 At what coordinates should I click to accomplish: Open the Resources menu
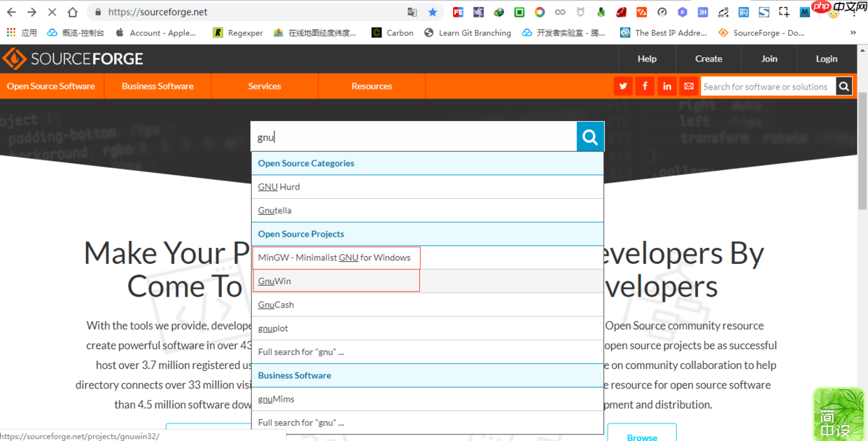pyautogui.click(x=371, y=85)
